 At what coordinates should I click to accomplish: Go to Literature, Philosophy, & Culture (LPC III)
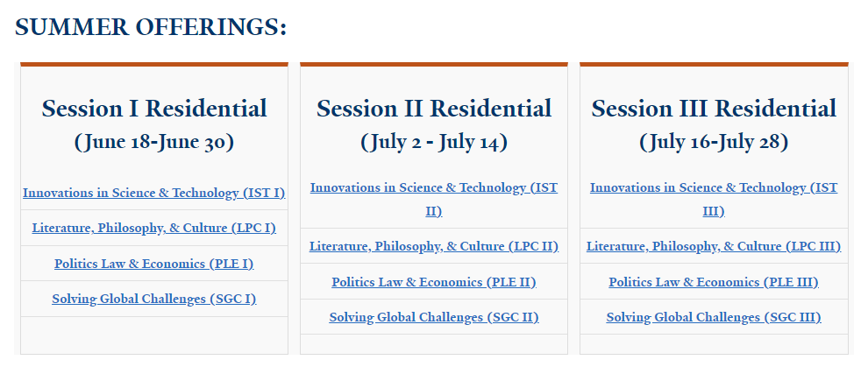pos(713,246)
